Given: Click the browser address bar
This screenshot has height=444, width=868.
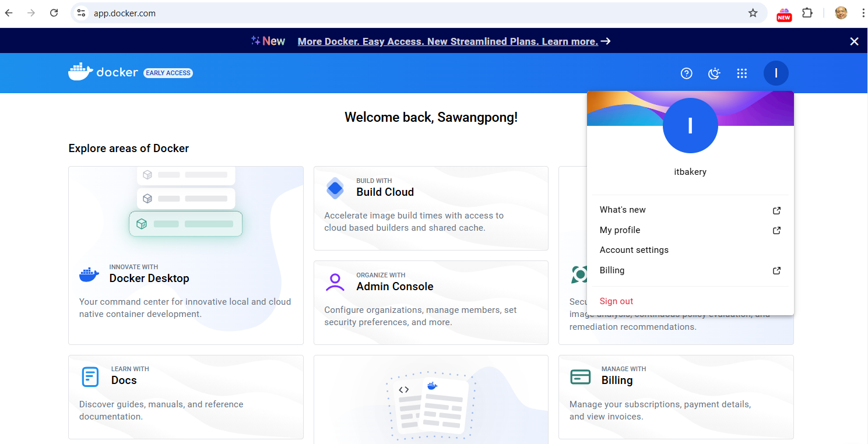Looking at the screenshot, I should (408, 13).
